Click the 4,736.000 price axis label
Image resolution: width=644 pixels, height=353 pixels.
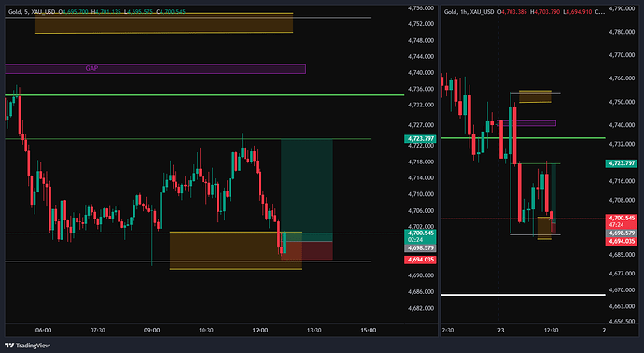click(x=421, y=89)
